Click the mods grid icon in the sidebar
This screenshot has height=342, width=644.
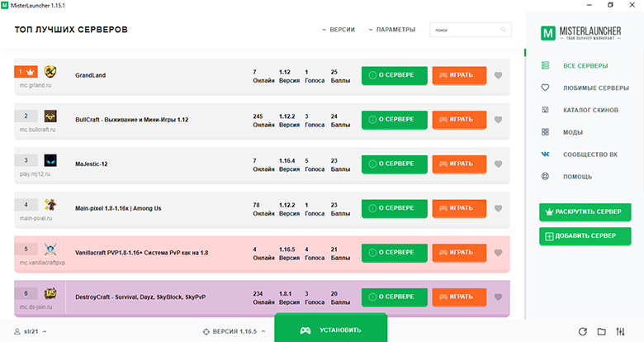coord(545,132)
